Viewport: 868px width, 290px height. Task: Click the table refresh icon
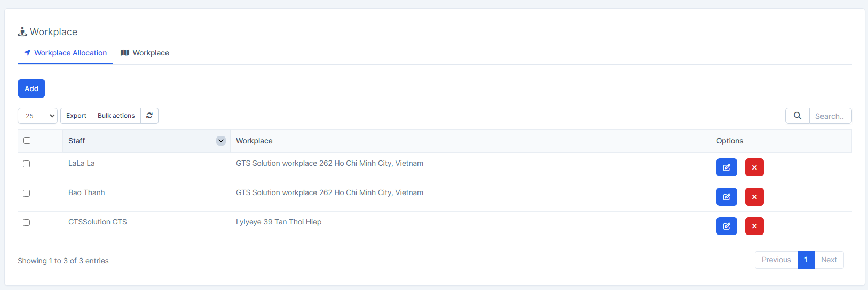pos(149,116)
